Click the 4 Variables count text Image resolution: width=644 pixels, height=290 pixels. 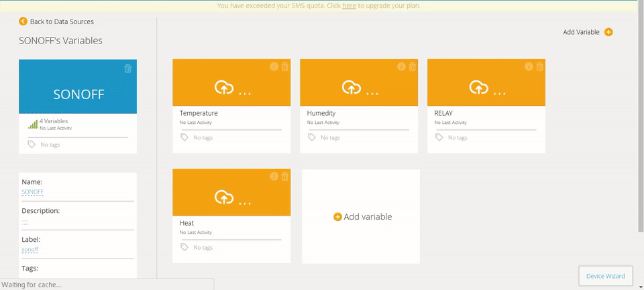coord(54,121)
